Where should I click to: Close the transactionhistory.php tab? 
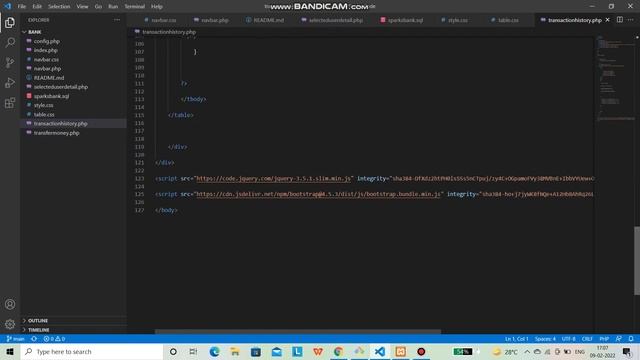(x=607, y=20)
